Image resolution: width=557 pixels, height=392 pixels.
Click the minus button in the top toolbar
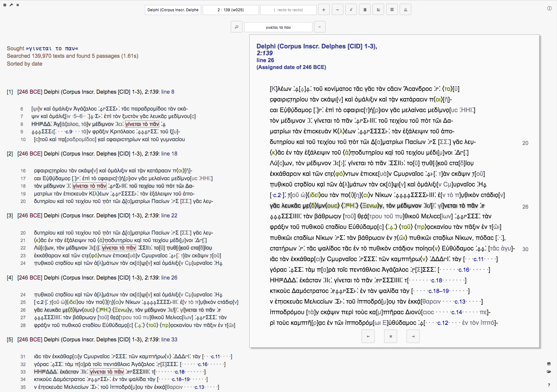point(337,10)
